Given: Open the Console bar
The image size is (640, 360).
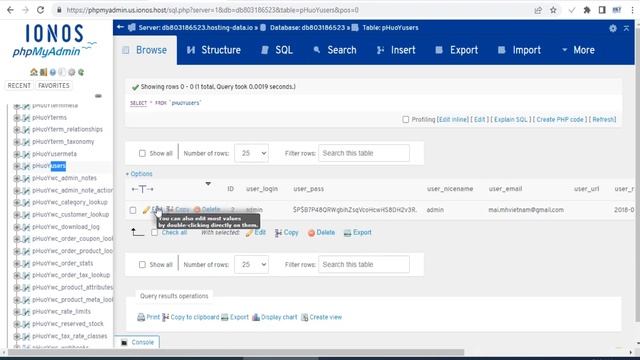Looking at the screenshot, I should [137, 342].
